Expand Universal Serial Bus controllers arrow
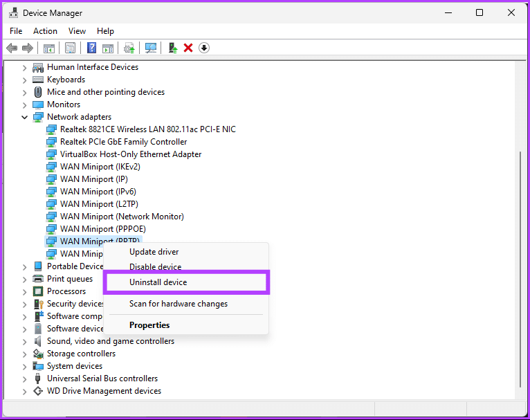530x420 pixels. coord(24,379)
